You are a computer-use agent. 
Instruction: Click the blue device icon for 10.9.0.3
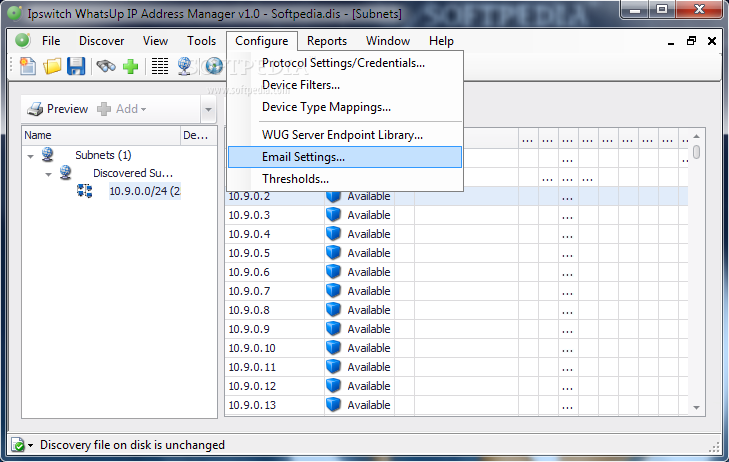point(333,215)
